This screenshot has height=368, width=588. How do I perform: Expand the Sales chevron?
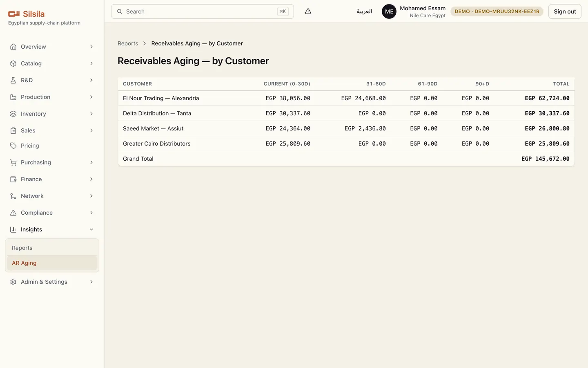pos(91,130)
